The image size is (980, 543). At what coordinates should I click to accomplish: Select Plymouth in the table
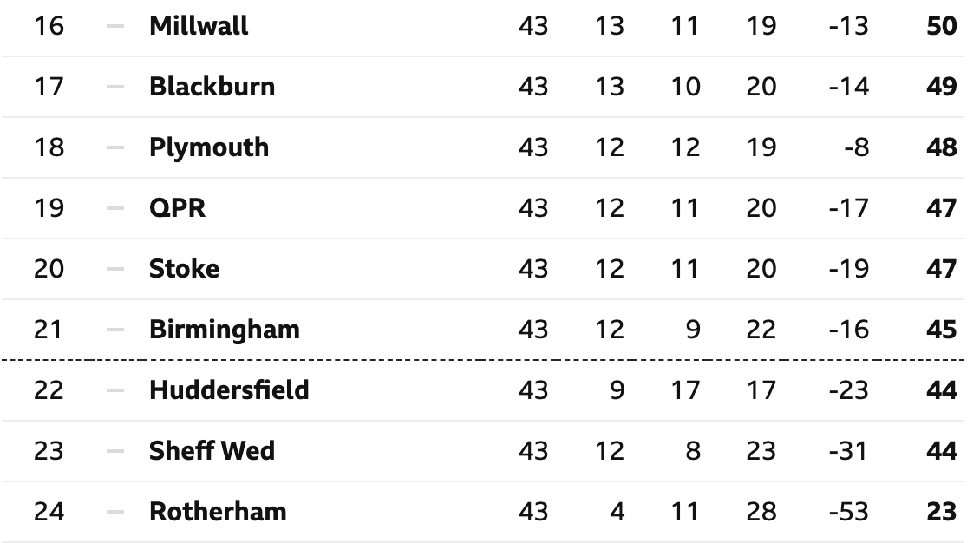(209, 148)
